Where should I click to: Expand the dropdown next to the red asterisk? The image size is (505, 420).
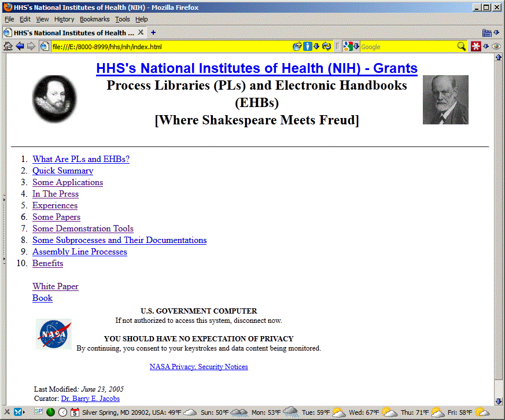486,46
